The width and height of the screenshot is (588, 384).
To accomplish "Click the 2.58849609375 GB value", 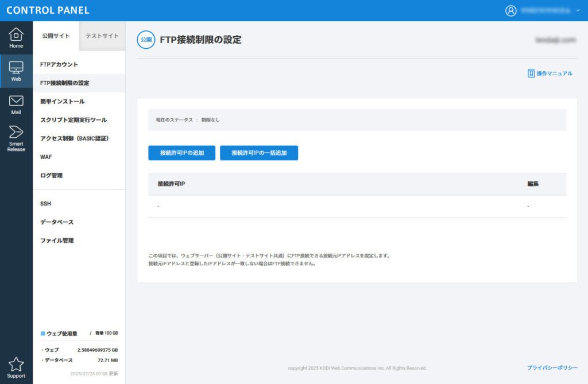I will point(98,350).
